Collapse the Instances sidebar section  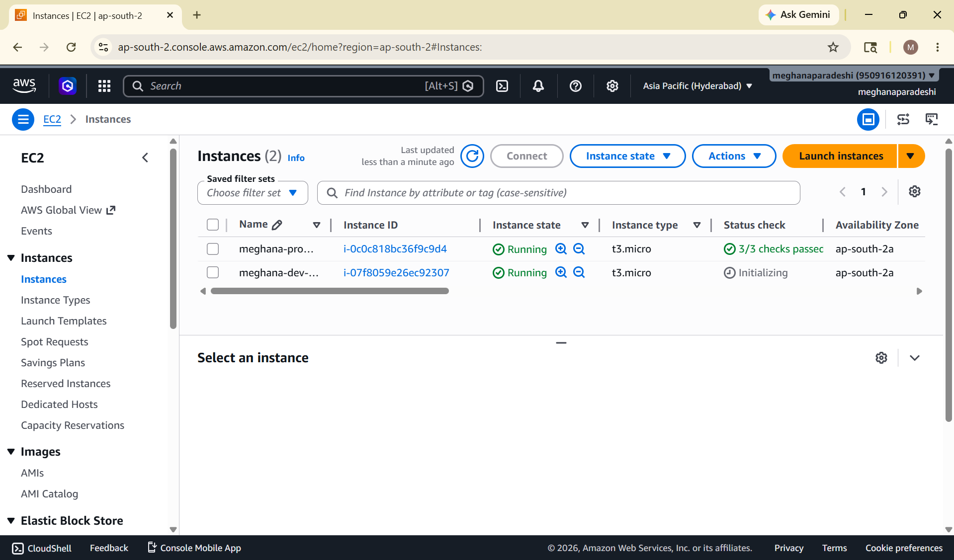pos(11,258)
